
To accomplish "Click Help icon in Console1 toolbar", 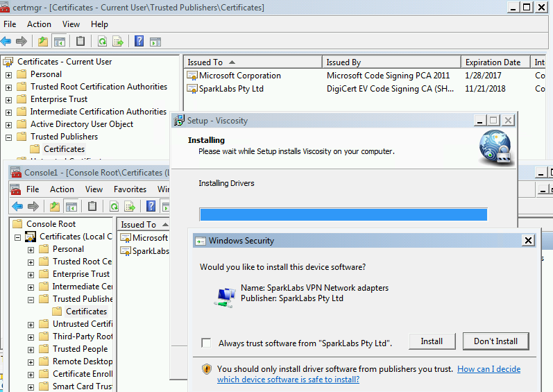I will [x=151, y=206].
